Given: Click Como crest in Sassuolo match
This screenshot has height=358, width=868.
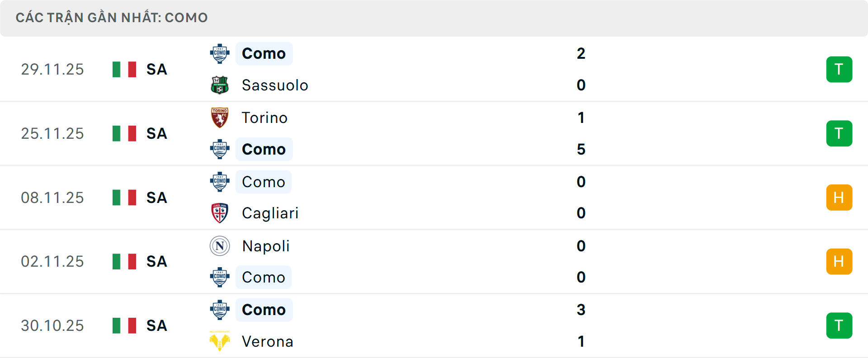Looking at the screenshot, I should coord(220,53).
